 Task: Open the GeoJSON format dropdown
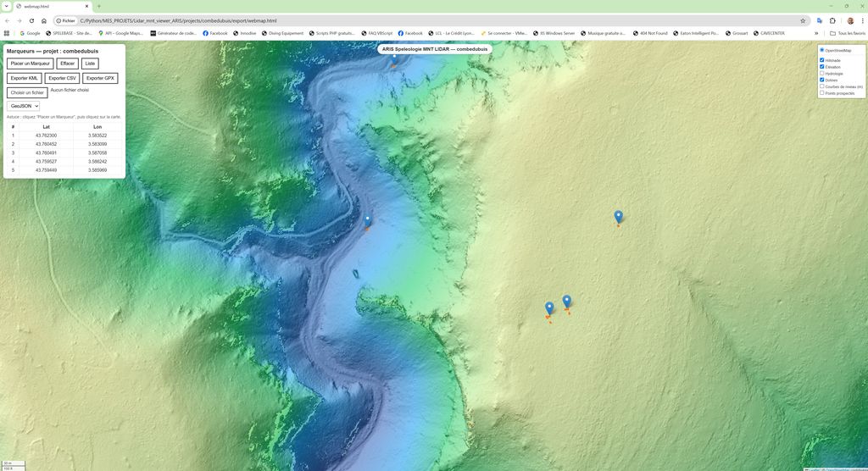coord(23,106)
